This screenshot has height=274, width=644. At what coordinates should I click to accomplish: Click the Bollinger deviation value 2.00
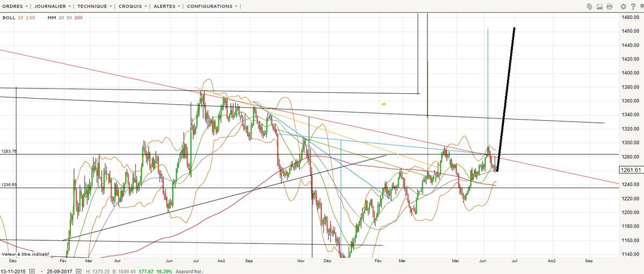(x=31, y=18)
